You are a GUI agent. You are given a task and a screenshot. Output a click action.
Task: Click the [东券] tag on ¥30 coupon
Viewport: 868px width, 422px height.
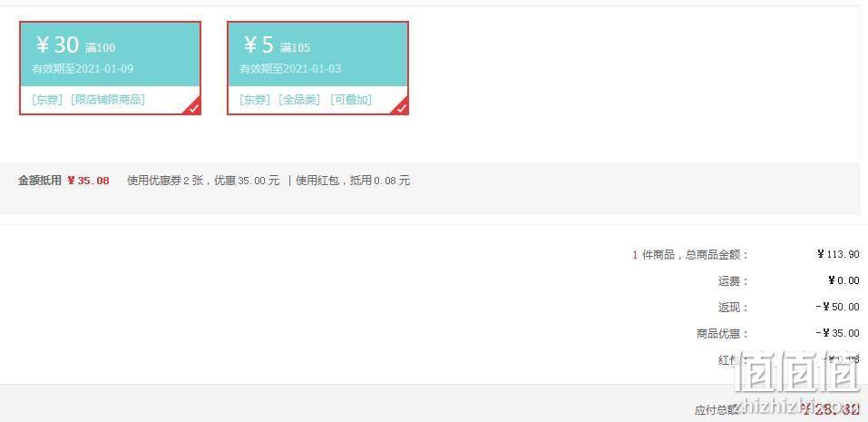tap(47, 100)
